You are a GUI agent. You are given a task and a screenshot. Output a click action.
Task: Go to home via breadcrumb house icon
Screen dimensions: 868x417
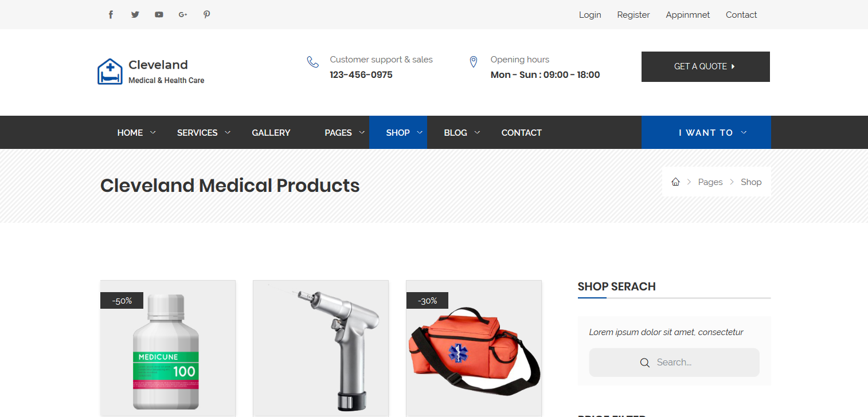tap(675, 182)
